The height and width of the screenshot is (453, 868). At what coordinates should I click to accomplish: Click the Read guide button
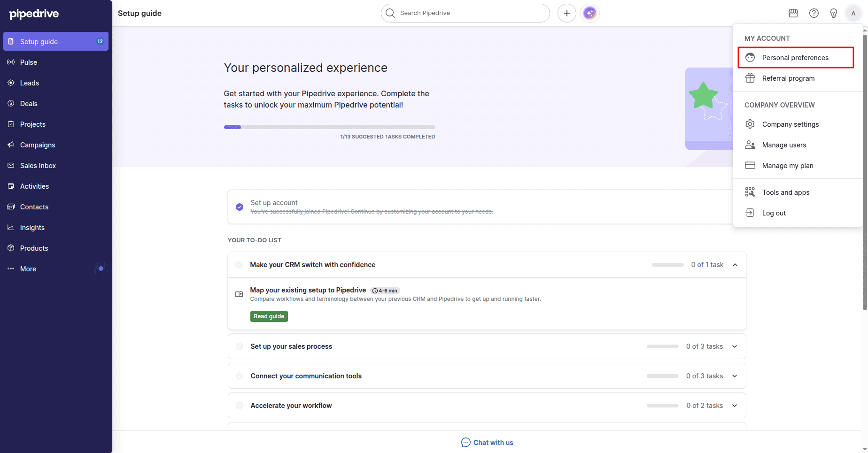pos(269,316)
